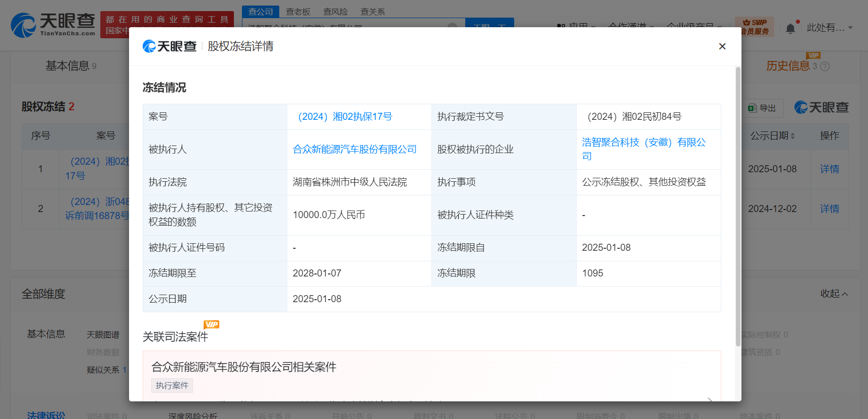868x419 pixels.
Task: Click the 法律诉讼 section label
Action: (x=46, y=415)
